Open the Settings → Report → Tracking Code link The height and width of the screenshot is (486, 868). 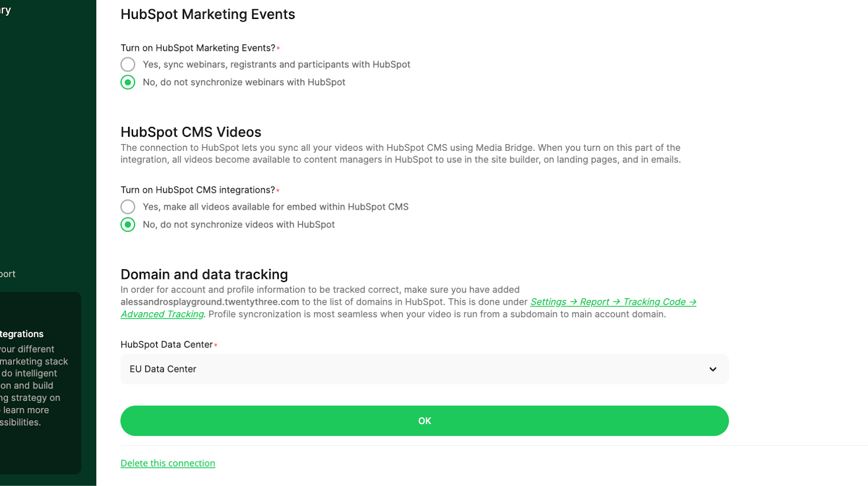pyautogui.click(x=614, y=302)
